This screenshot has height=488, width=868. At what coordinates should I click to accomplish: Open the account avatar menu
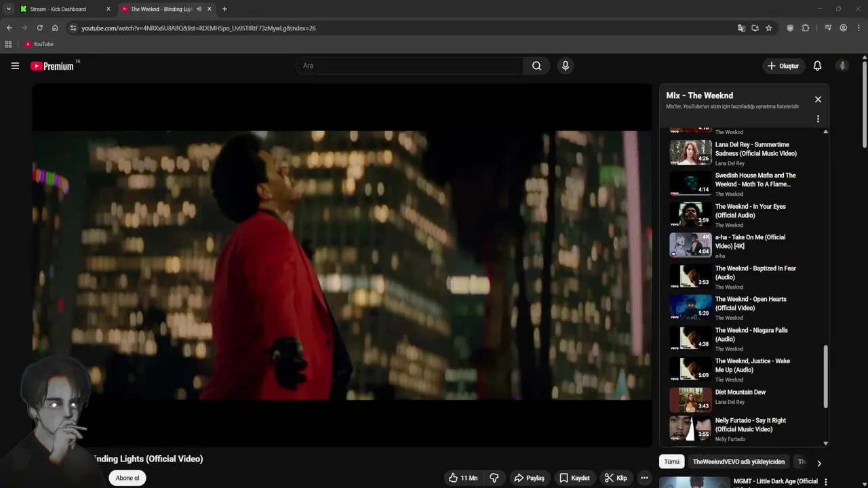842,66
